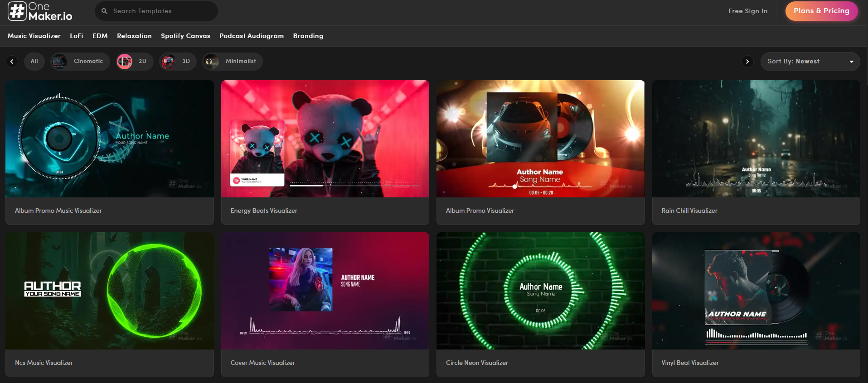Open the LoFi category
Viewport: 868px width, 383px height.
pos(77,36)
